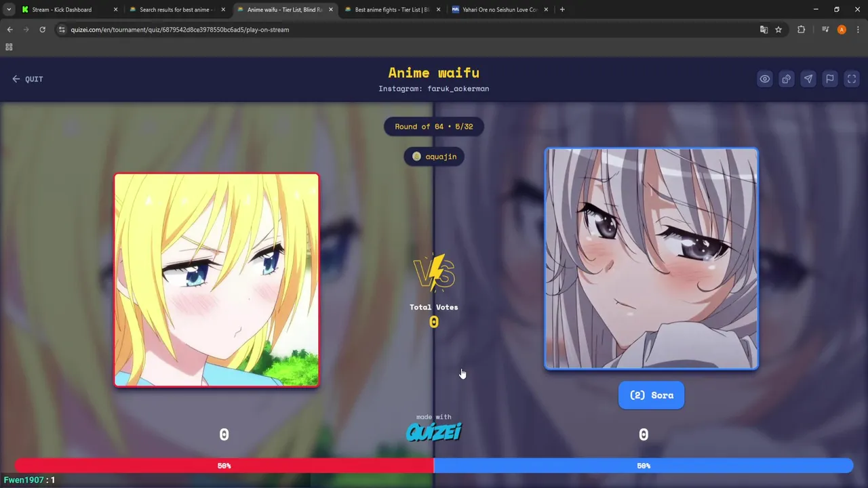Viewport: 868px width, 488px height.
Task: Click the Quizei logo
Action: 434,432
